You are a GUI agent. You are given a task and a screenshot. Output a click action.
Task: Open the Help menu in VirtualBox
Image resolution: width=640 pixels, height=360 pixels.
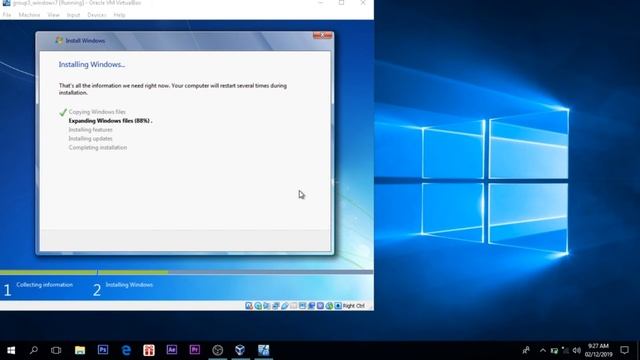tap(119, 15)
